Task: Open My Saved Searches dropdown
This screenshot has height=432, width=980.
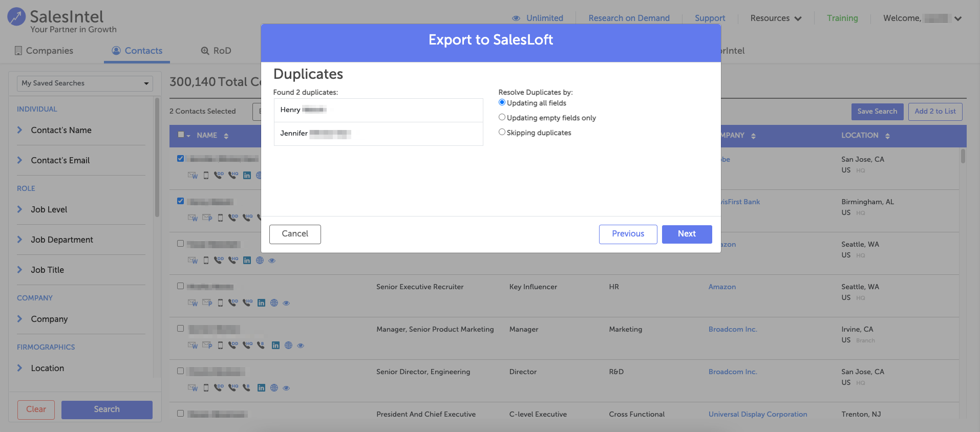Action: (85, 83)
